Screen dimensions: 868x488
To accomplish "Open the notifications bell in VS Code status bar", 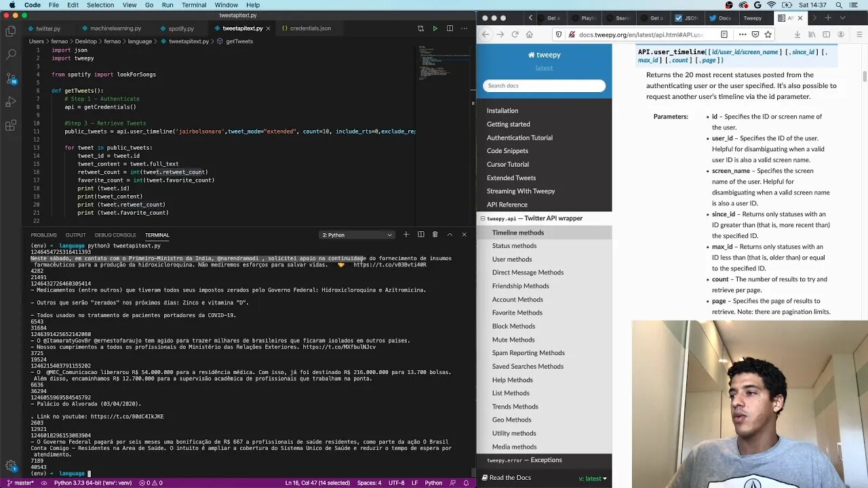I will click(x=466, y=483).
